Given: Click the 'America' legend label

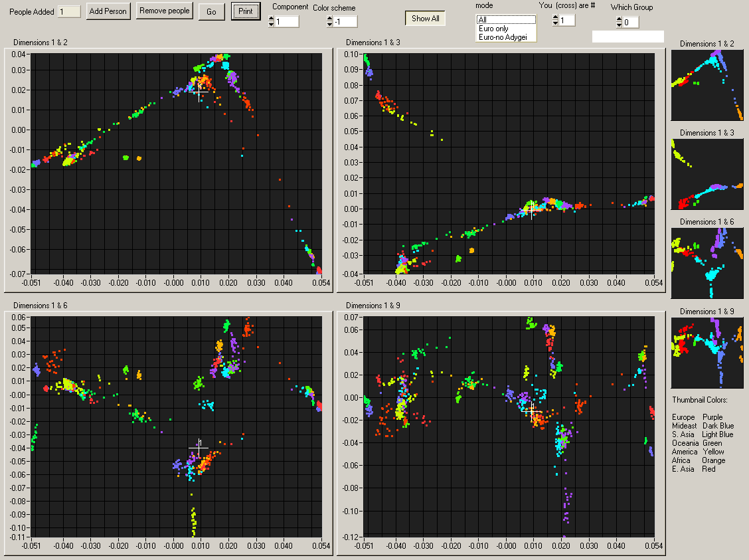Looking at the screenshot, I should 685,452.
